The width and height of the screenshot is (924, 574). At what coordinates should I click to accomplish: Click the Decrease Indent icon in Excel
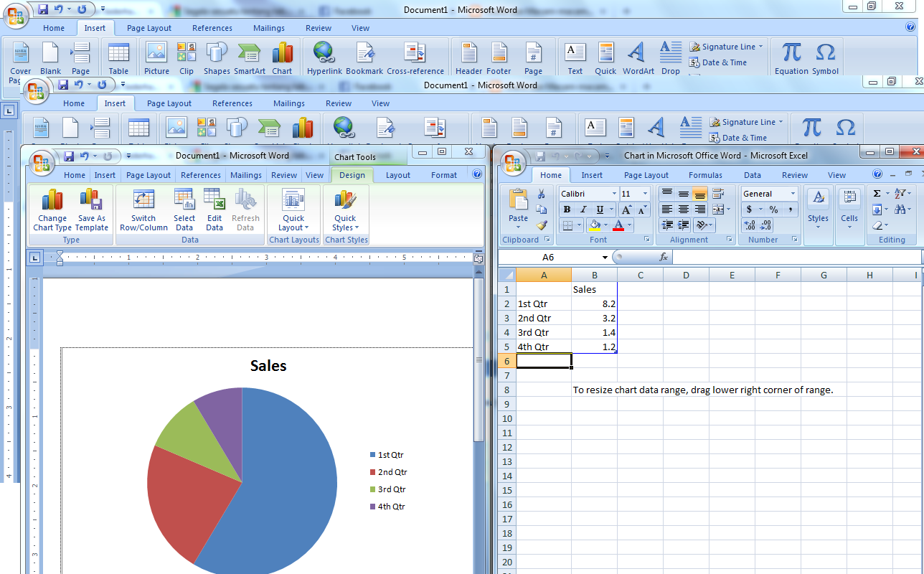click(x=667, y=225)
